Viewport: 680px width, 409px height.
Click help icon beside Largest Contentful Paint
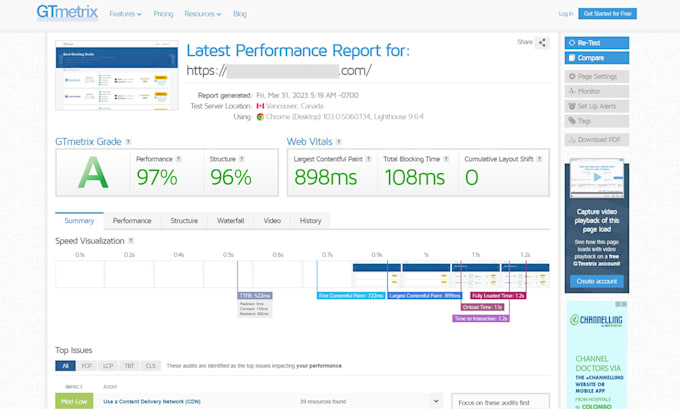point(368,159)
